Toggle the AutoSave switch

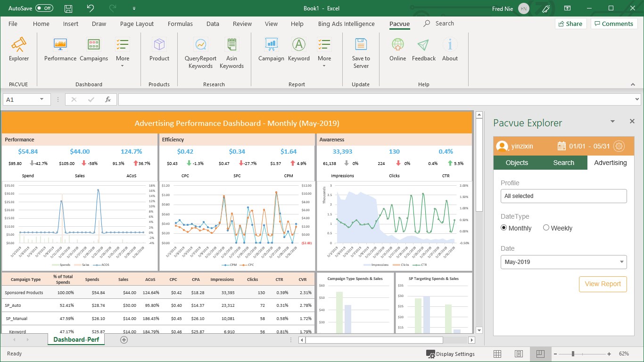click(44, 8)
